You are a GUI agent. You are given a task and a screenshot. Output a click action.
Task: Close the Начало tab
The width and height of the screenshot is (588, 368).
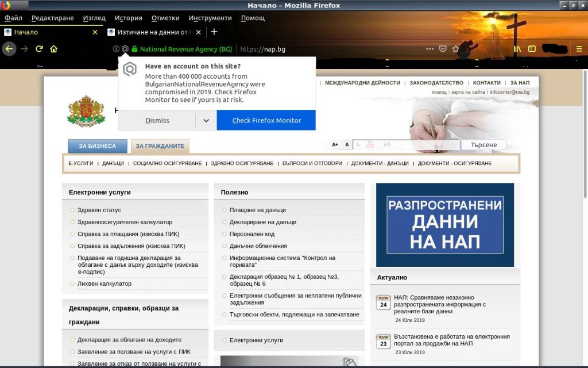(x=95, y=32)
